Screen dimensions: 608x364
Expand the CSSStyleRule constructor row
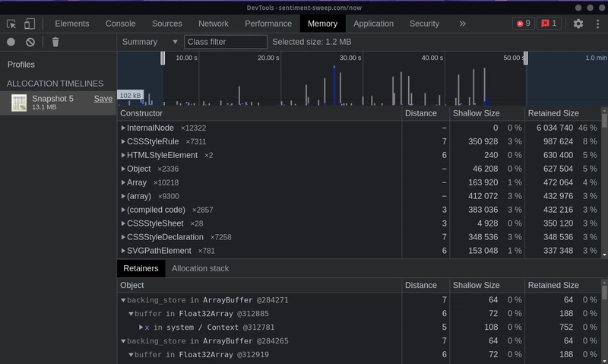pyautogui.click(x=123, y=141)
